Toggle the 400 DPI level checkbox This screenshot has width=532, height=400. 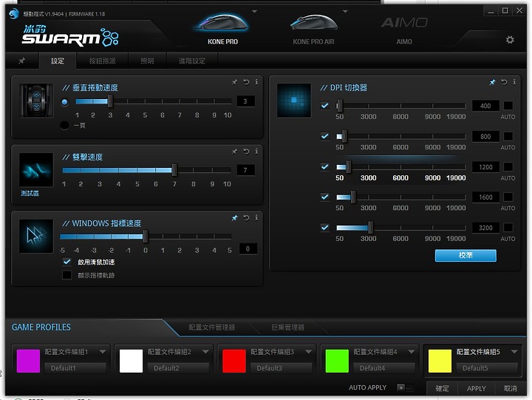point(324,106)
